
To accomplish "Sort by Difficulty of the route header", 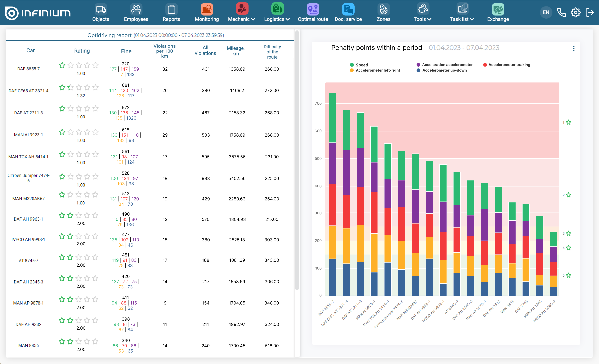I will click(x=273, y=52).
